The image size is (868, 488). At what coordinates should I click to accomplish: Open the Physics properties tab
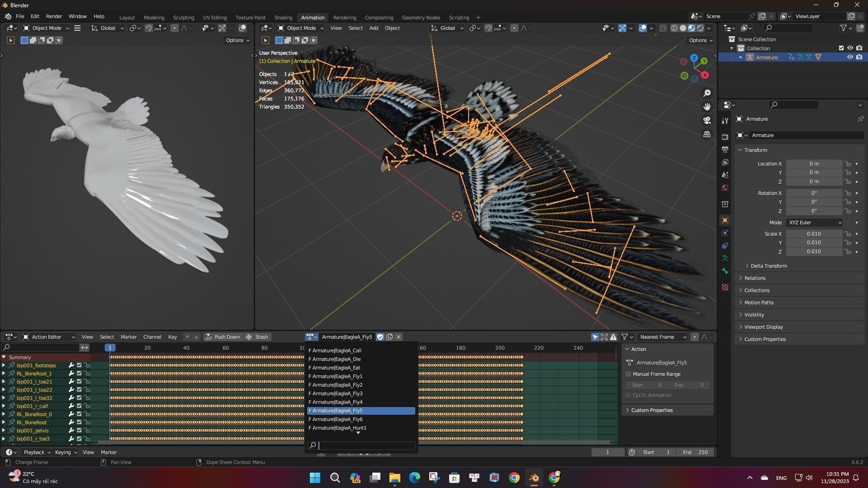[x=725, y=233]
